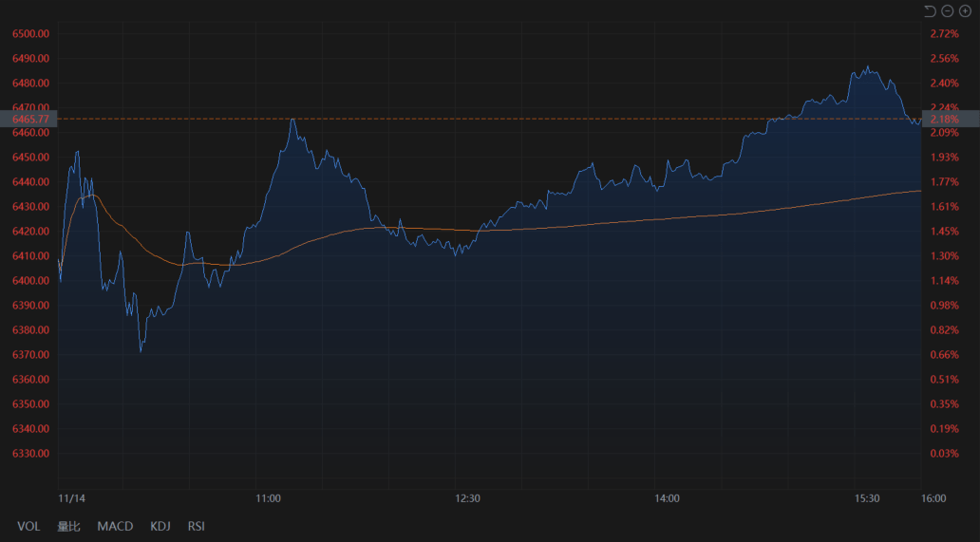980x542 pixels.
Task: Click the 6420.00 price axis label
Action: [30, 231]
